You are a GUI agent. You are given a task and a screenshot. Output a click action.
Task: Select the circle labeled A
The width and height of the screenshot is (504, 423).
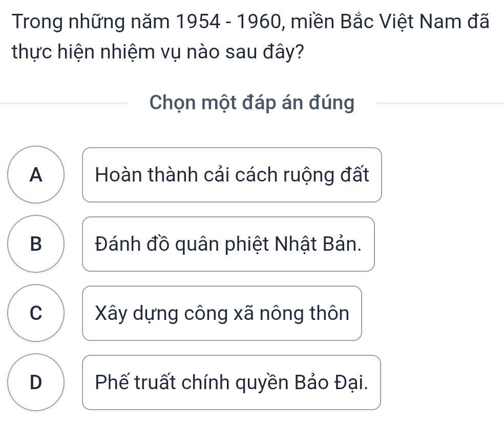pos(36,175)
